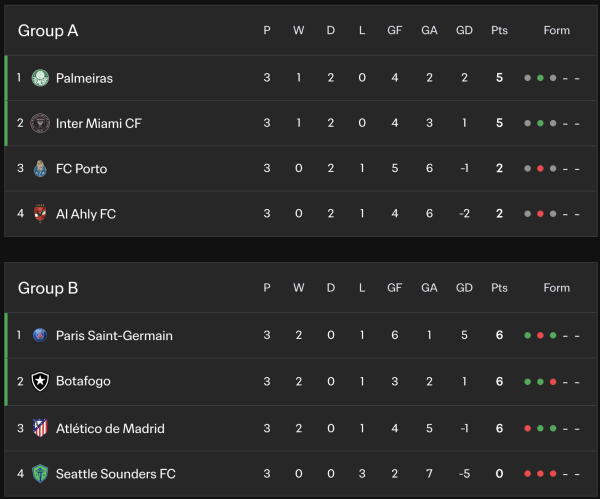Click Paris Saint-Germain's 6 points value
This screenshot has height=499, width=600.
[x=499, y=335]
